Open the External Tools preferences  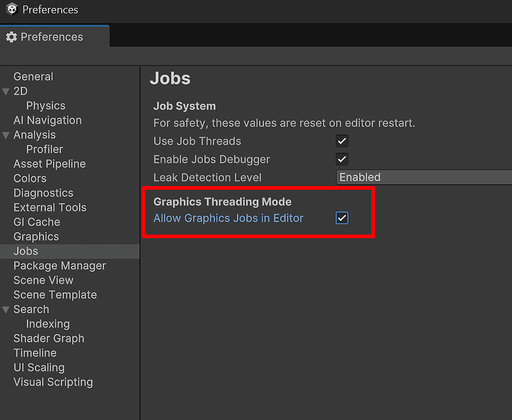pos(50,207)
